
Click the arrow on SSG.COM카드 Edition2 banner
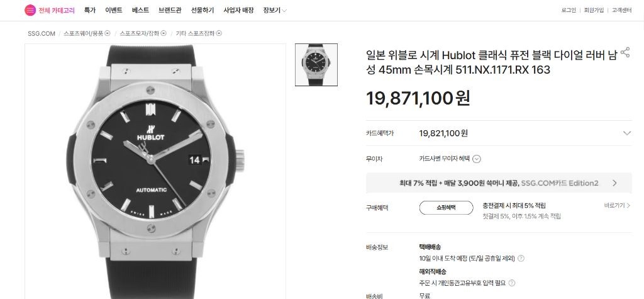point(614,183)
